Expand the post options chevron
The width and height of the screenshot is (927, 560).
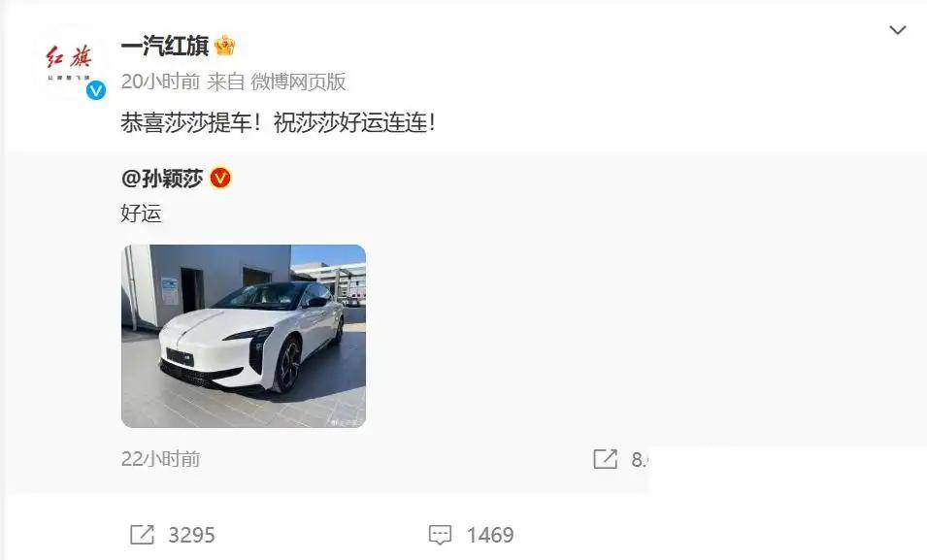898,30
